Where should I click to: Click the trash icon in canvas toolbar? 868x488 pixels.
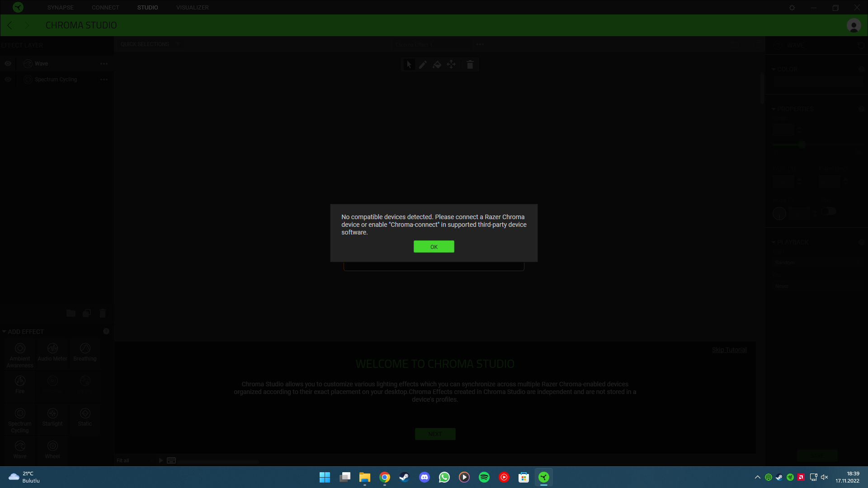[470, 65]
